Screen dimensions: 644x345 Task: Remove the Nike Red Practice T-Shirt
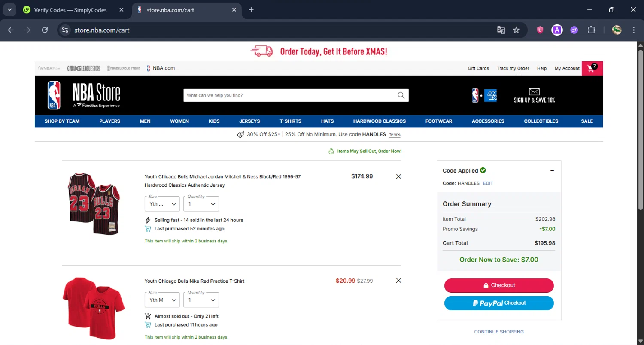(398, 281)
